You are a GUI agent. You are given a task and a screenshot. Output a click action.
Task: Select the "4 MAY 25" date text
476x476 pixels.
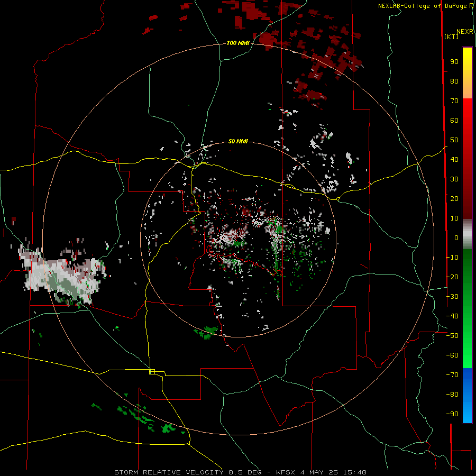tap(319, 472)
